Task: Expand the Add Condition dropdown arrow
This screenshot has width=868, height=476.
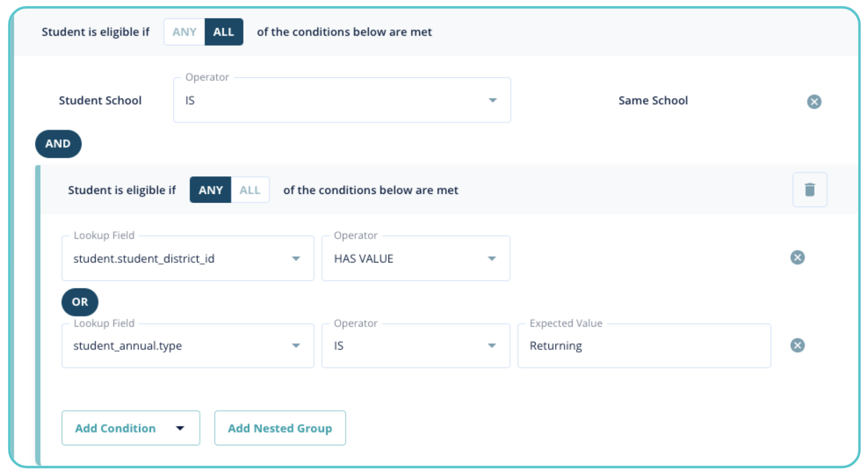Action: click(180, 428)
